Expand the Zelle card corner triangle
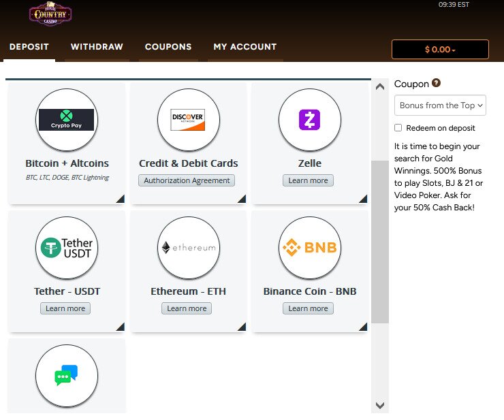 click(364, 199)
